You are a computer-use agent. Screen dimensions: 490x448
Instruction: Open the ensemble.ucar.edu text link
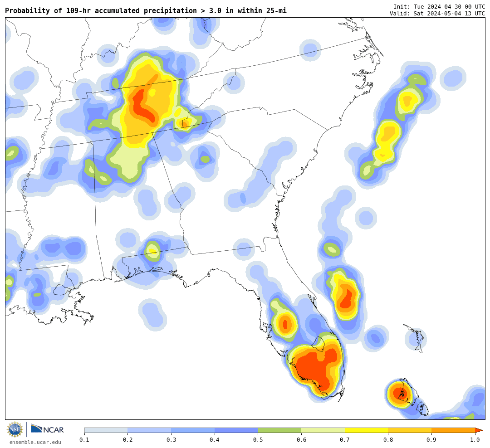coord(35,442)
